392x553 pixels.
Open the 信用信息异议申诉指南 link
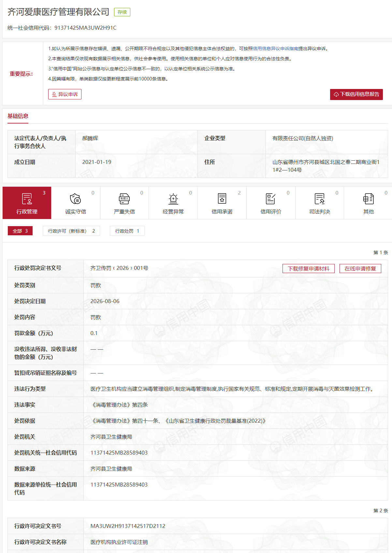[276, 49]
